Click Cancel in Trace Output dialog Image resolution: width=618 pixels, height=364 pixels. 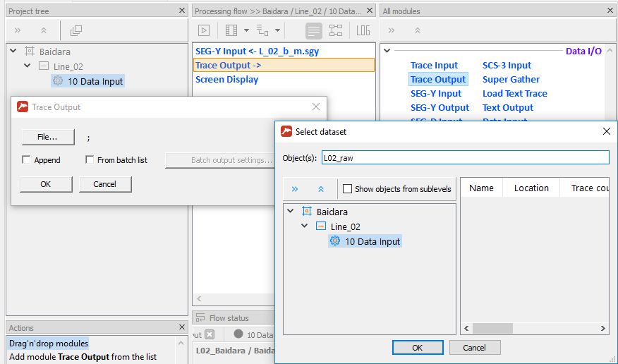click(105, 184)
